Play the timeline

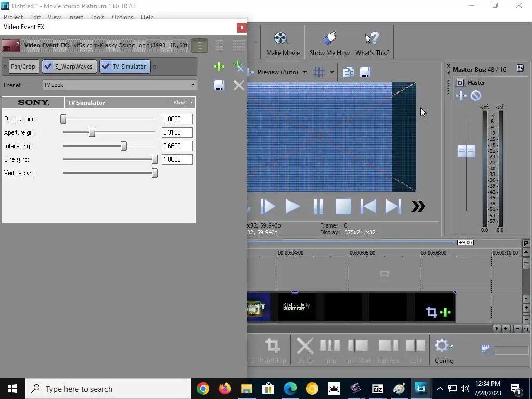pyautogui.click(x=292, y=206)
